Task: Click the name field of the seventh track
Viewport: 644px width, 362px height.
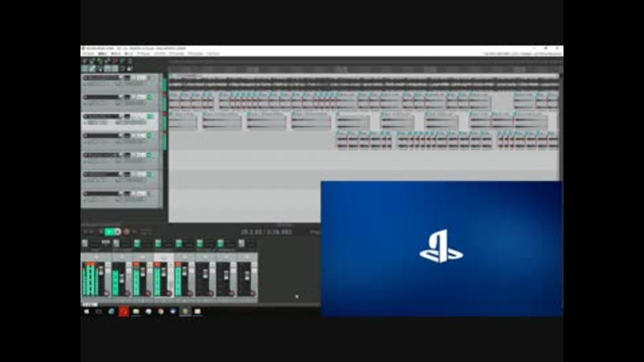Action: point(103,193)
